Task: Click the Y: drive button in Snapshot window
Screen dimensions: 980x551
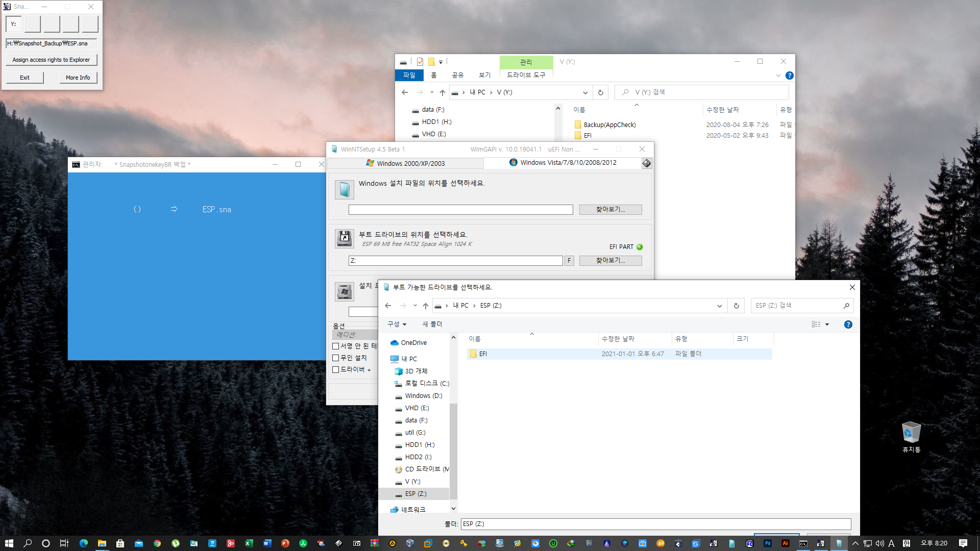Action: [14, 24]
